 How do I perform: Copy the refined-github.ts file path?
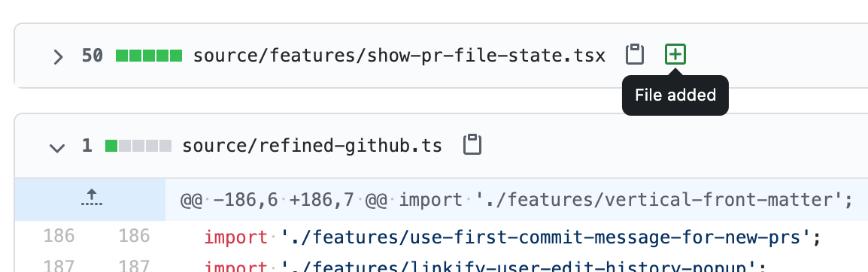tap(472, 145)
